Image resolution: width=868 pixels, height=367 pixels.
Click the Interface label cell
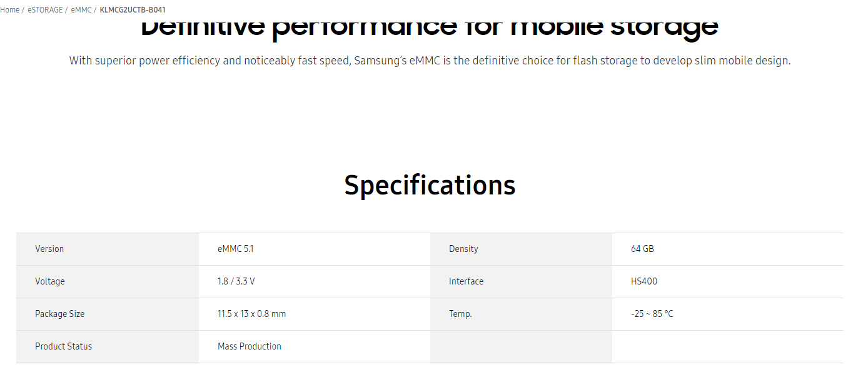pyautogui.click(x=521, y=281)
